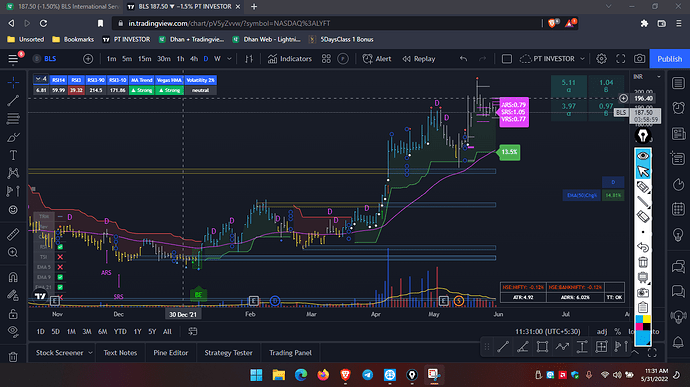Set chart range to 1Y
The width and height of the screenshot is (690, 387).
pyautogui.click(x=137, y=332)
